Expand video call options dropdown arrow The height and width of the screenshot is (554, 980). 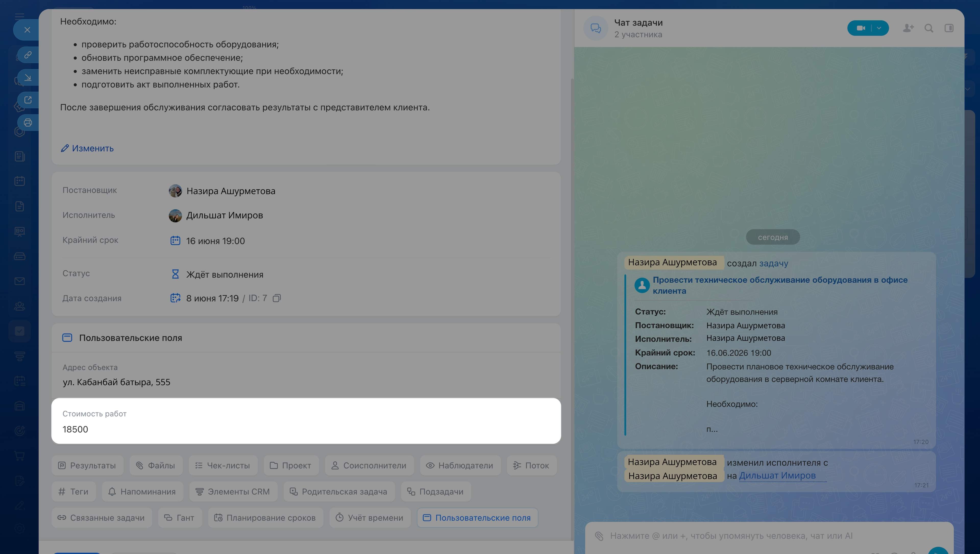(879, 28)
